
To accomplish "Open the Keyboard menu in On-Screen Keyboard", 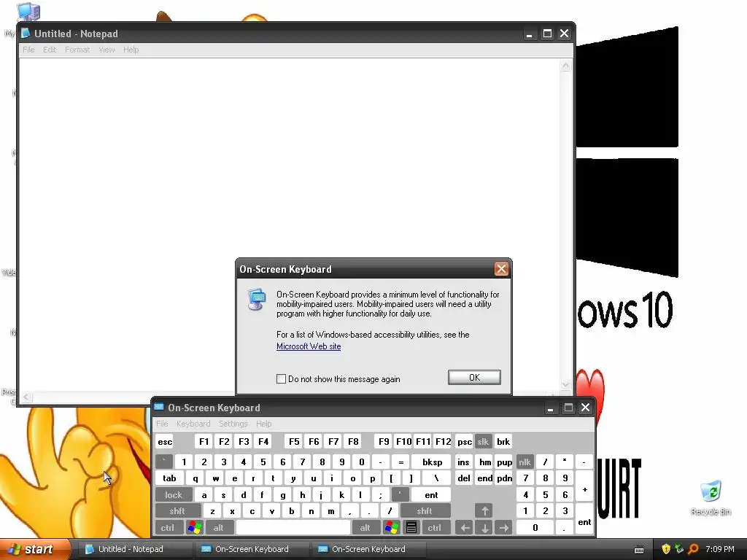I will [193, 424].
